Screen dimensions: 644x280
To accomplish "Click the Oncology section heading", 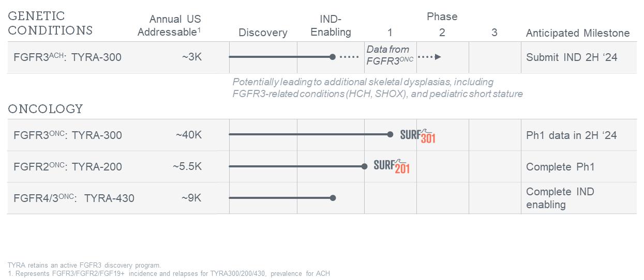I will point(46,109).
